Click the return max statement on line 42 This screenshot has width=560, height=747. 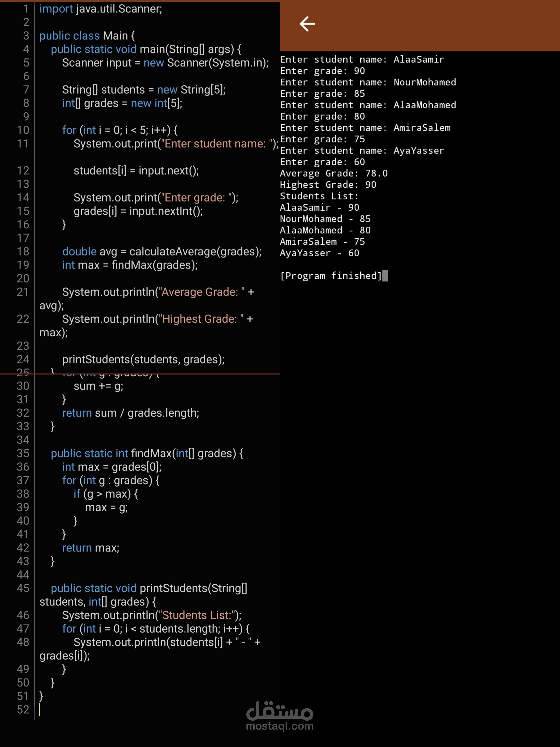[90, 548]
